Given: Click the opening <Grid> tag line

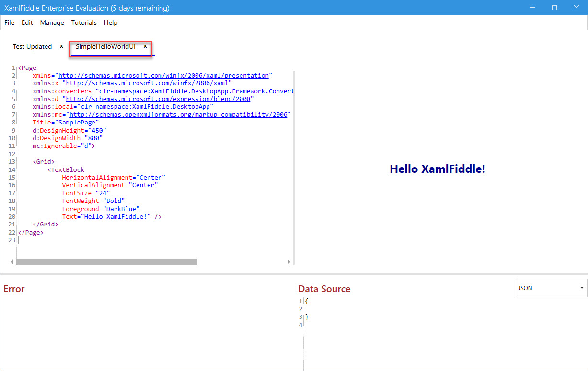Looking at the screenshot, I should coord(44,161).
